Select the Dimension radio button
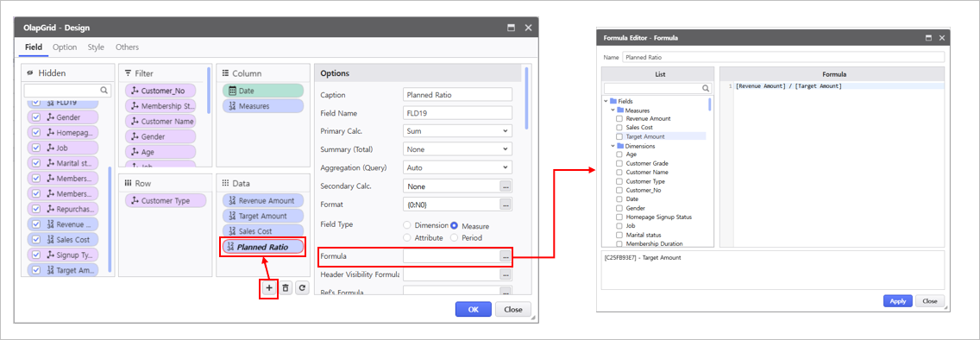The width and height of the screenshot is (980, 340). click(407, 225)
